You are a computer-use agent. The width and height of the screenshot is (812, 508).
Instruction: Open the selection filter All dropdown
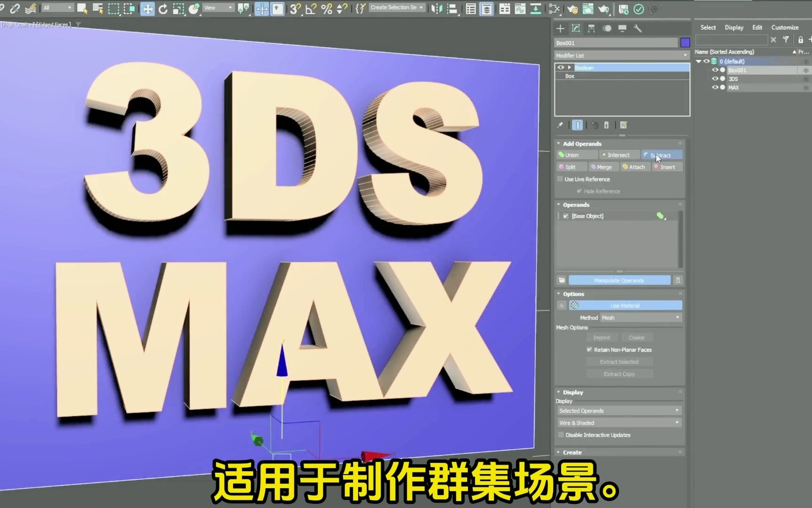[x=57, y=8]
